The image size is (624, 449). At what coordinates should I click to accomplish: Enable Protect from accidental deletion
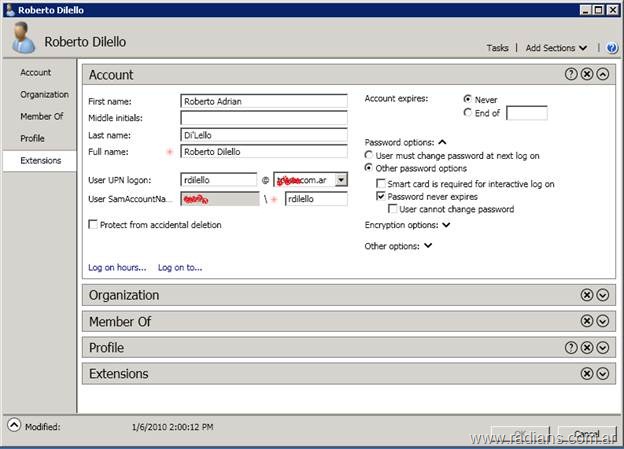[x=94, y=225]
